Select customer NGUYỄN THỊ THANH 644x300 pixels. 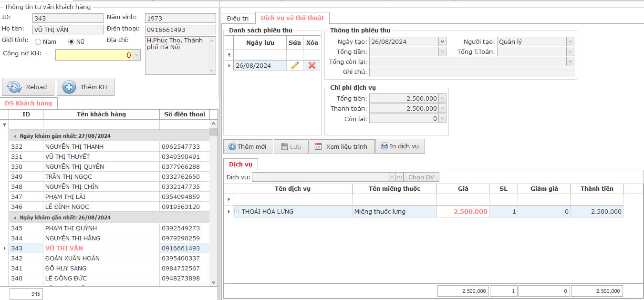74,146
